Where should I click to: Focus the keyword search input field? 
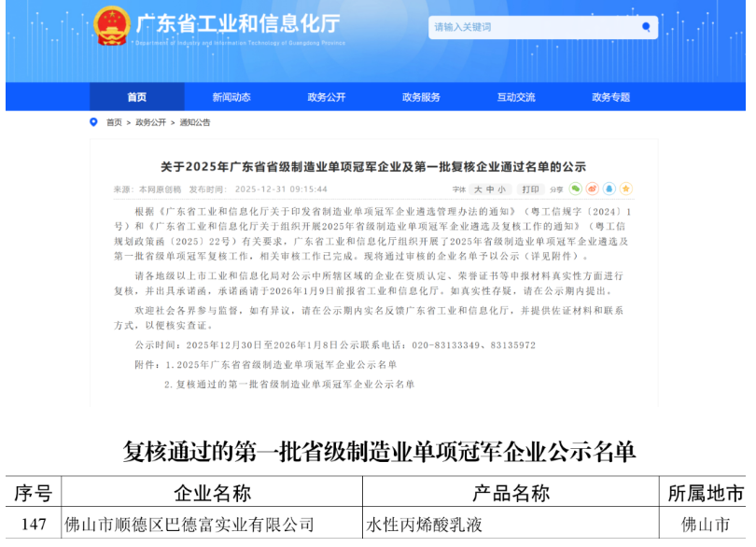click(532, 28)
